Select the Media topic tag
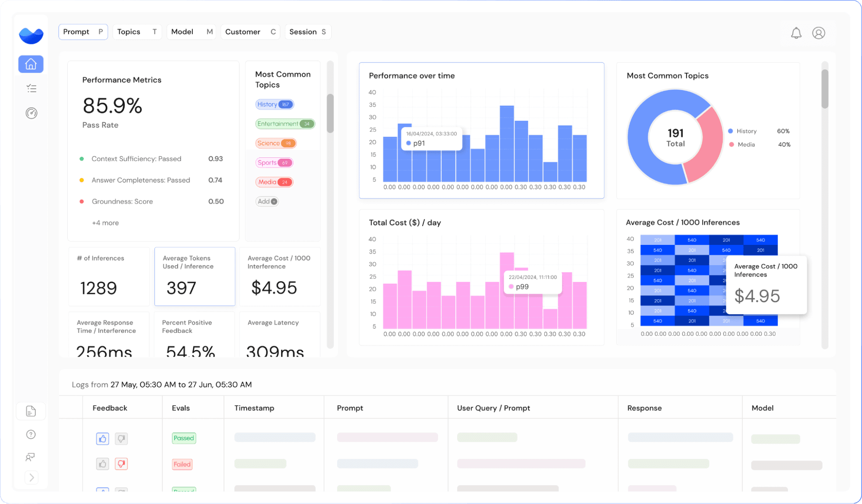 274,182
